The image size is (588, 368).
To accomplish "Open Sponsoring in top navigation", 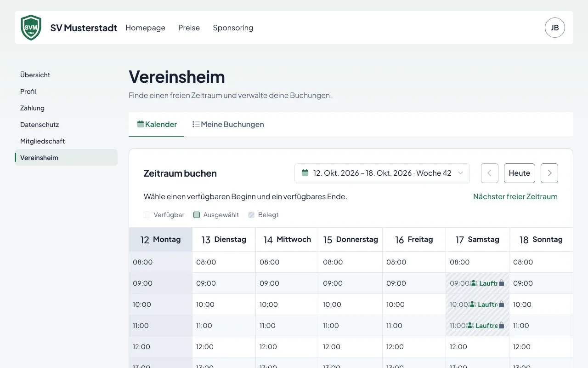I will (x=233, y=28).
